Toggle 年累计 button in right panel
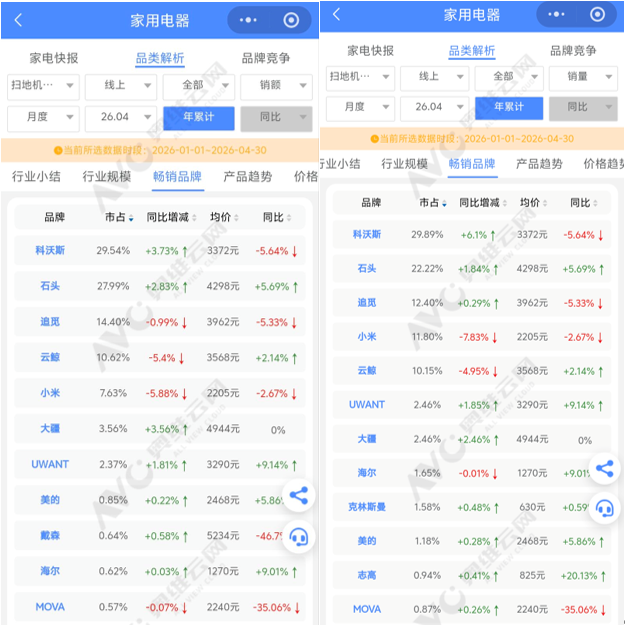The width and height of the screenshot is (625, 625). (x=509, y=108)
